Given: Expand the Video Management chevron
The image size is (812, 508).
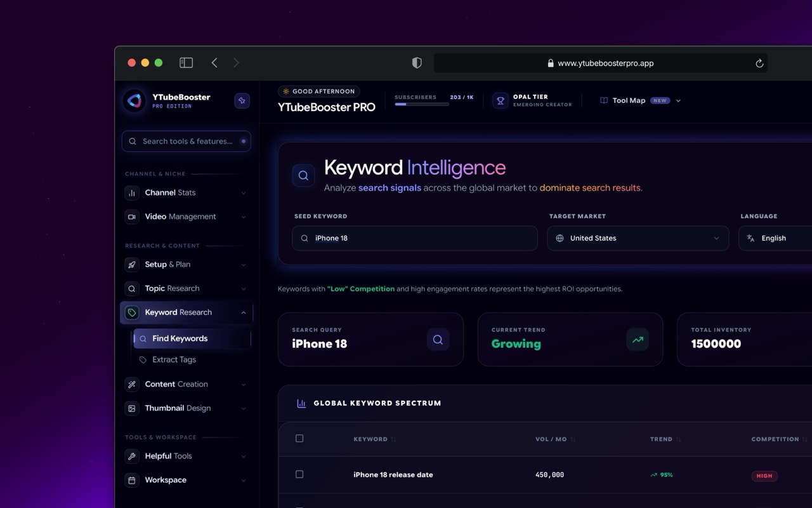Looking at the screenshot, I should 244,217.
